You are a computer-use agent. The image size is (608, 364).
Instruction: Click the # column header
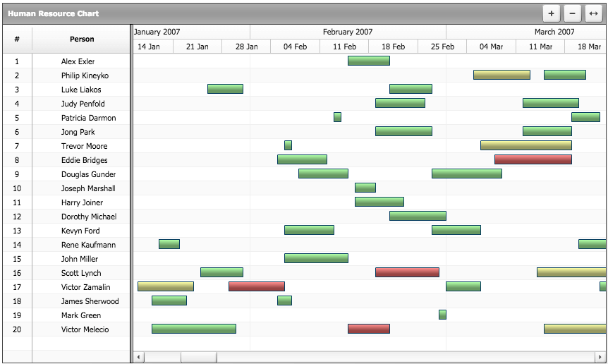[17, 39]
